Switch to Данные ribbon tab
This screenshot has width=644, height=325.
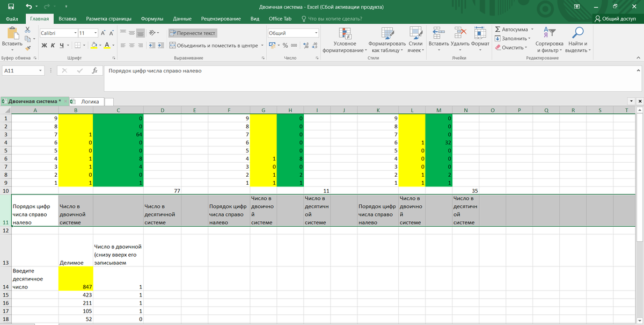tap(182, 18)
